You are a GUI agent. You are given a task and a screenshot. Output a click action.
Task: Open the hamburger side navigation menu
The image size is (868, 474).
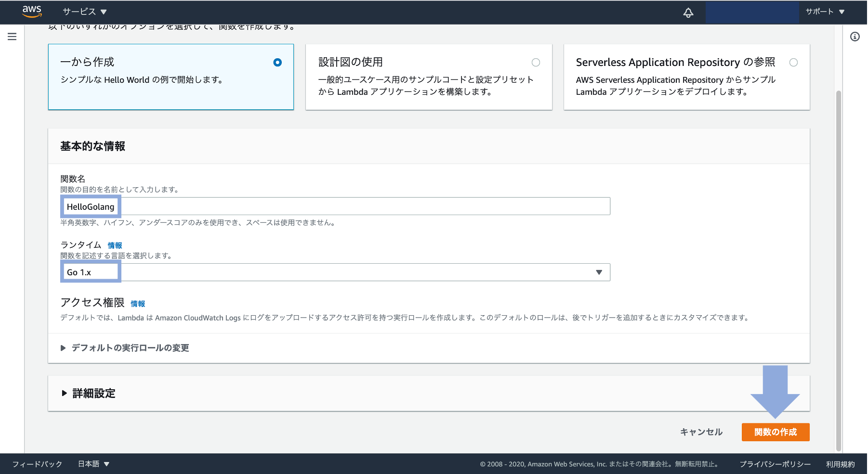coord(12,37)
